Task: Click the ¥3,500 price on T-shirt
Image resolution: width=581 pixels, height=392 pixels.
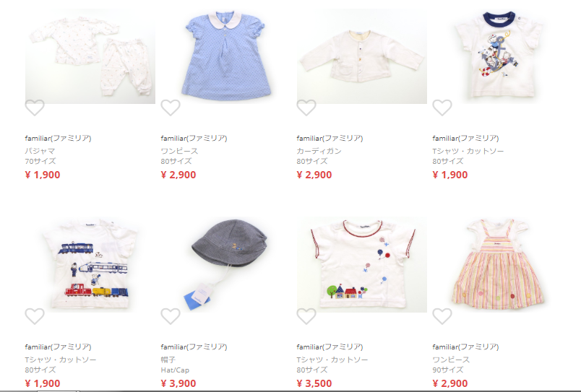Action: tap(314, 383)
